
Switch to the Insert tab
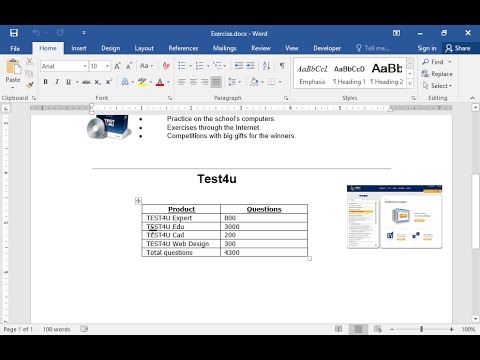(79, 48)
